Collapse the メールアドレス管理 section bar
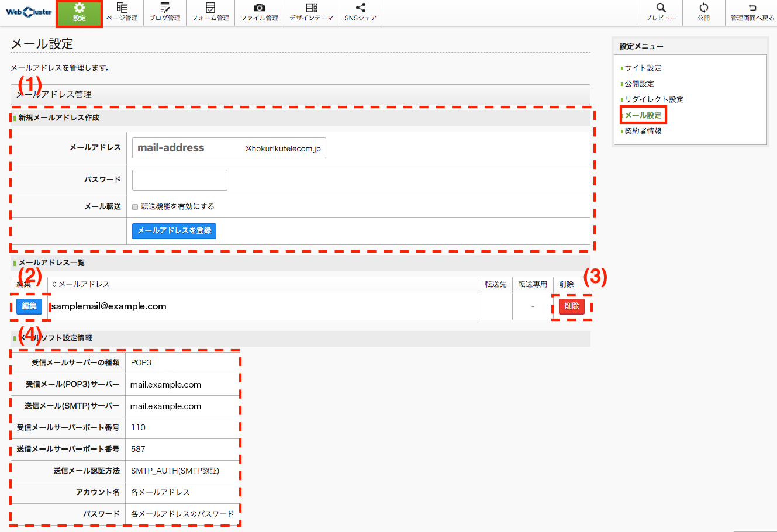The height and width of the screenshot is (532, 777). point(300,95)
